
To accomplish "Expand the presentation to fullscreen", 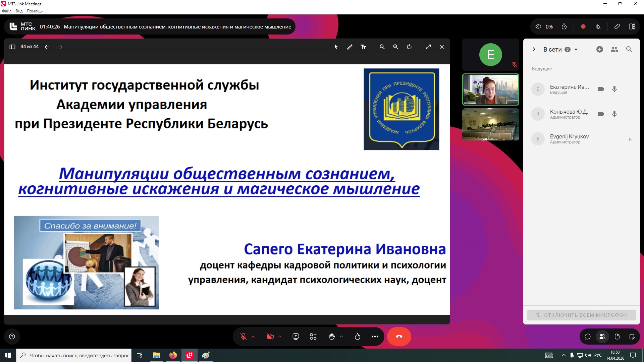I will point(428,47).
